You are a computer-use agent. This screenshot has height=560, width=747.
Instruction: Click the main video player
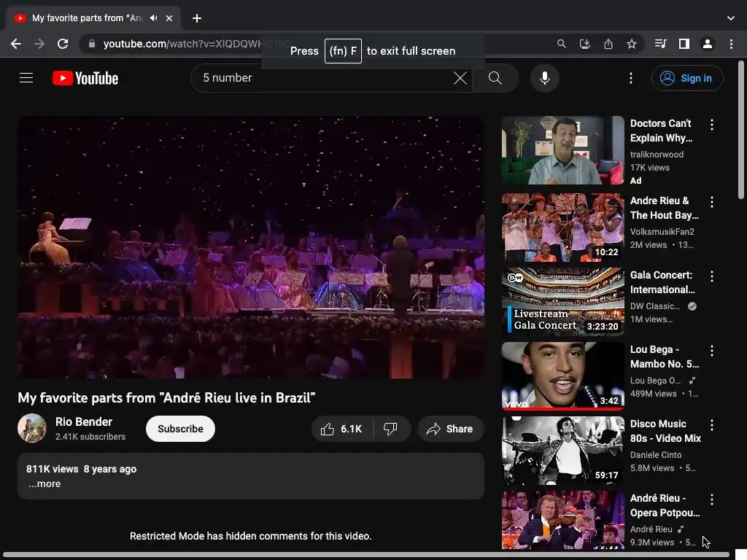pyautogui.click(x=251, y=247)
